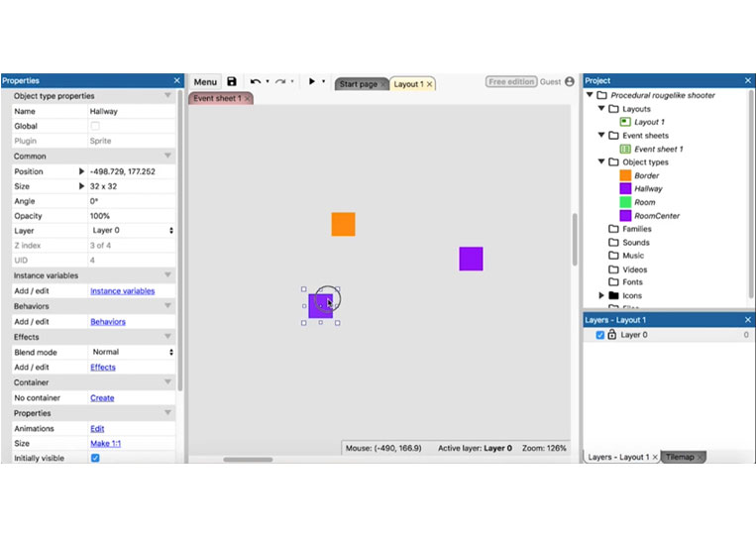Close the Event sheet 1 tab
The image size is (756, 536).
248,98
